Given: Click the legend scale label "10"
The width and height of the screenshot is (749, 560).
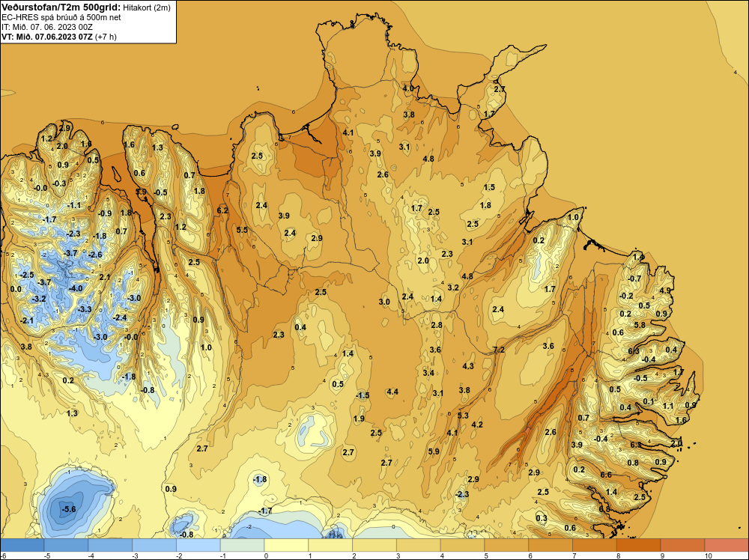Looking at the screenshot, I should click(708, 556).
